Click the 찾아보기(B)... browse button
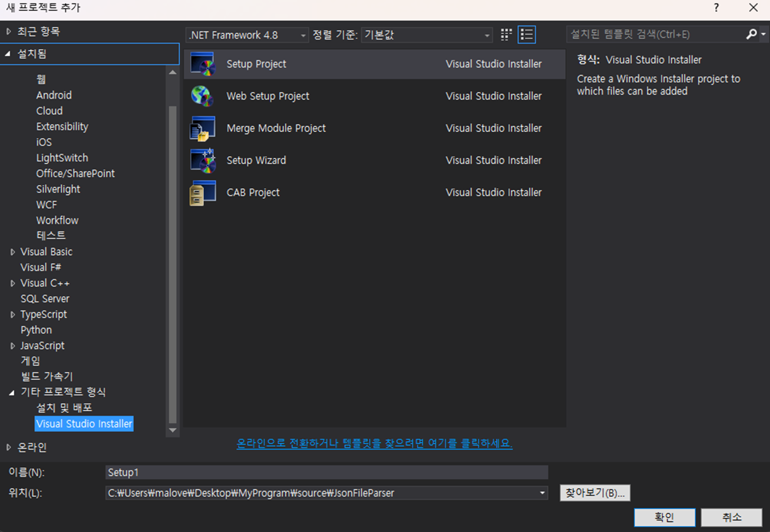This screenshot has height=532, width=770. pyautogui.click(x=595, y=493)
